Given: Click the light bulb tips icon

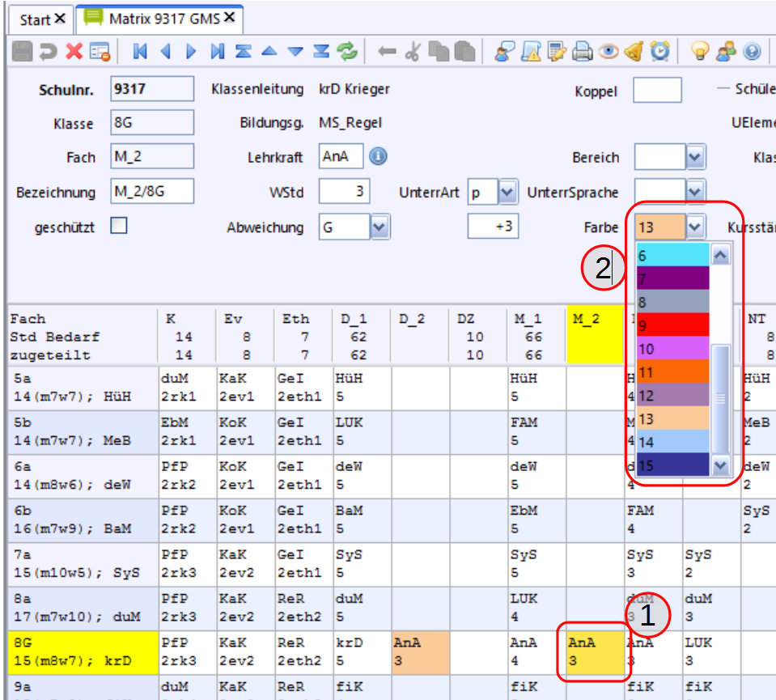Looking at the screenshot, I should (x=700, y=51).
